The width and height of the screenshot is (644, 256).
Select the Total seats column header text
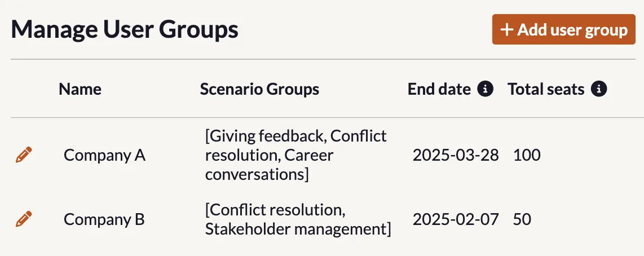pos(546,89)
